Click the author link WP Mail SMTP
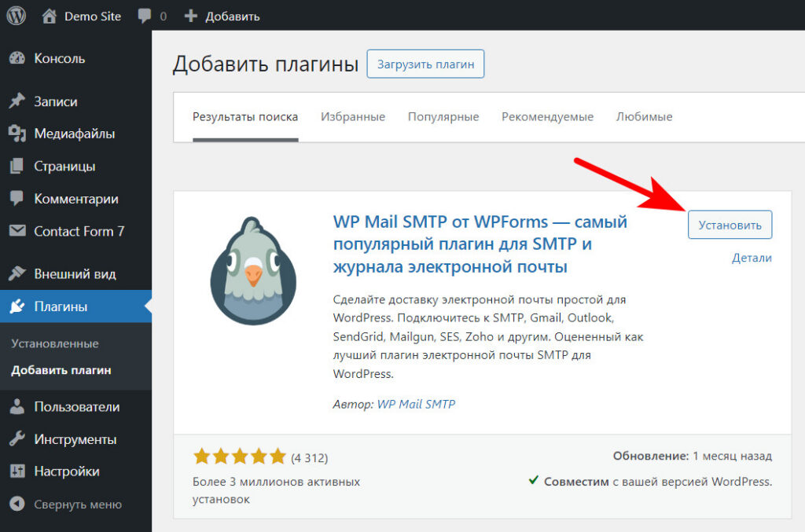805x532 pixels. (x=417, y=404)
